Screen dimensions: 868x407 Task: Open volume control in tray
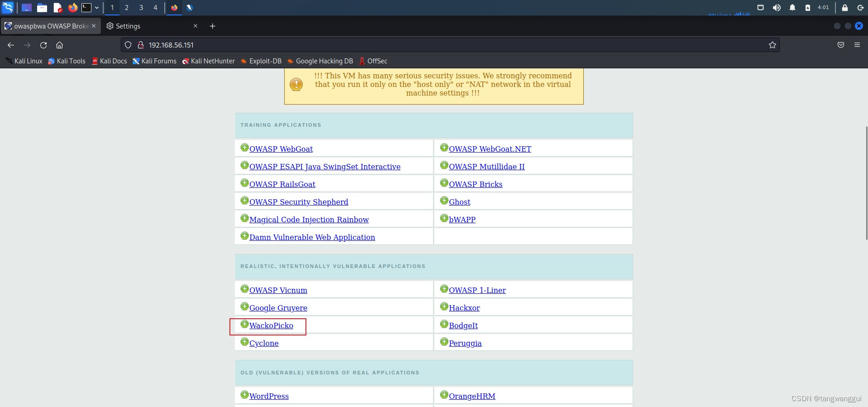point(777,8)
